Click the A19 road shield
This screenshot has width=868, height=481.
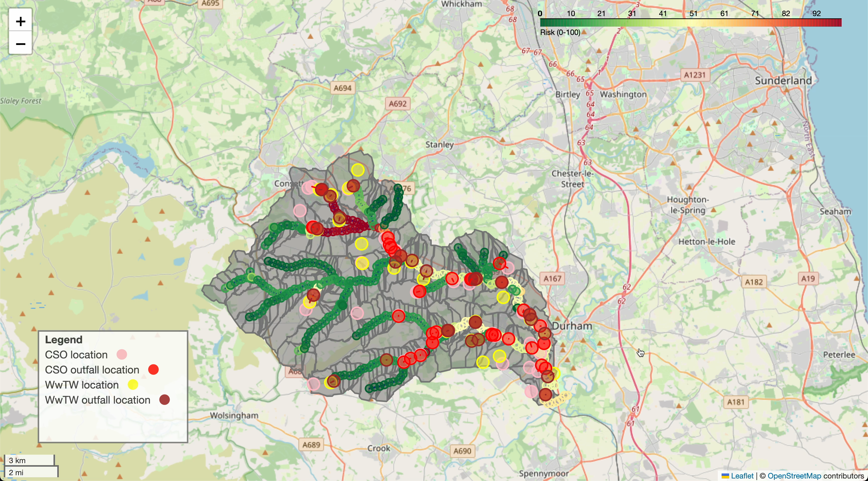808,278
